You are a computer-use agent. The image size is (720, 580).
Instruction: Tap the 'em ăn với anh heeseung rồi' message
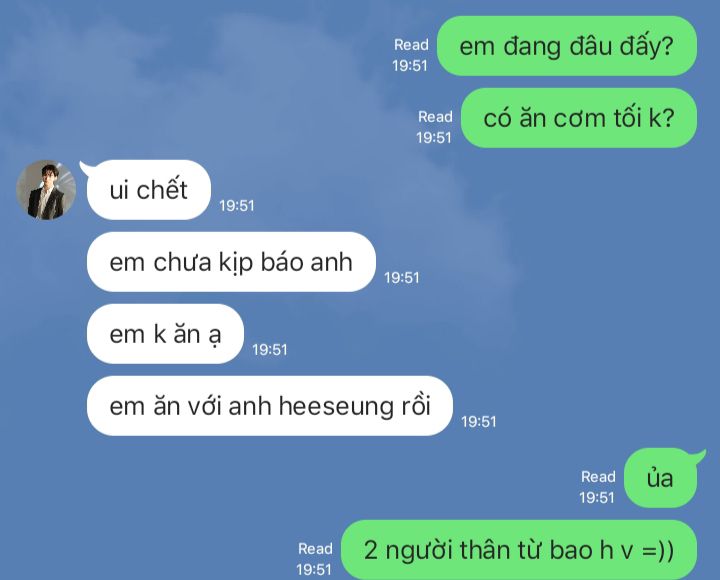(270, 406)
